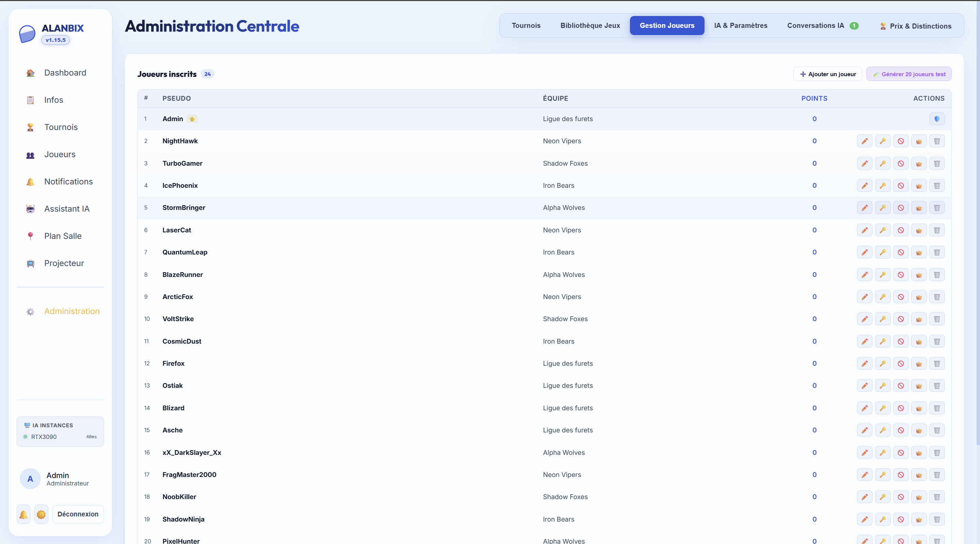Click ban icon in ArcticFox row
The height and width of the screenshot is (544, 980).
coord(900,297)
